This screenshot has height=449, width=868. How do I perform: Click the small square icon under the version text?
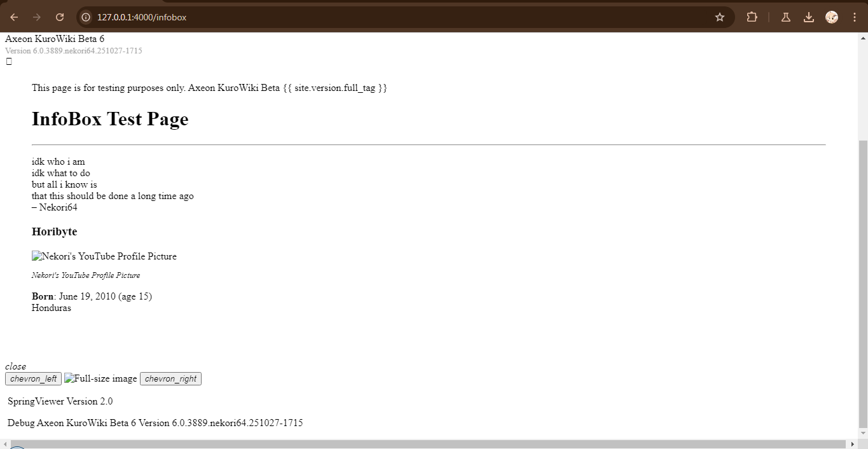click(x=8, y=61)
